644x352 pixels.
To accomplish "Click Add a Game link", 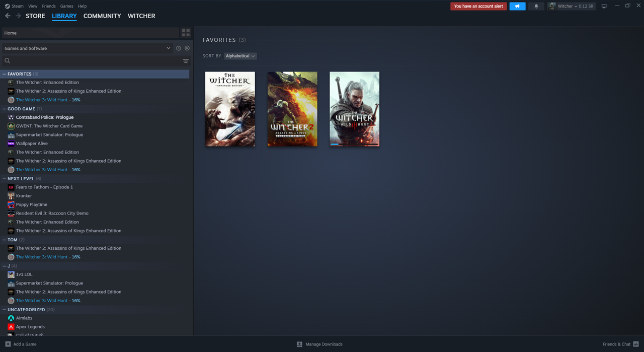I will (25, 344).
